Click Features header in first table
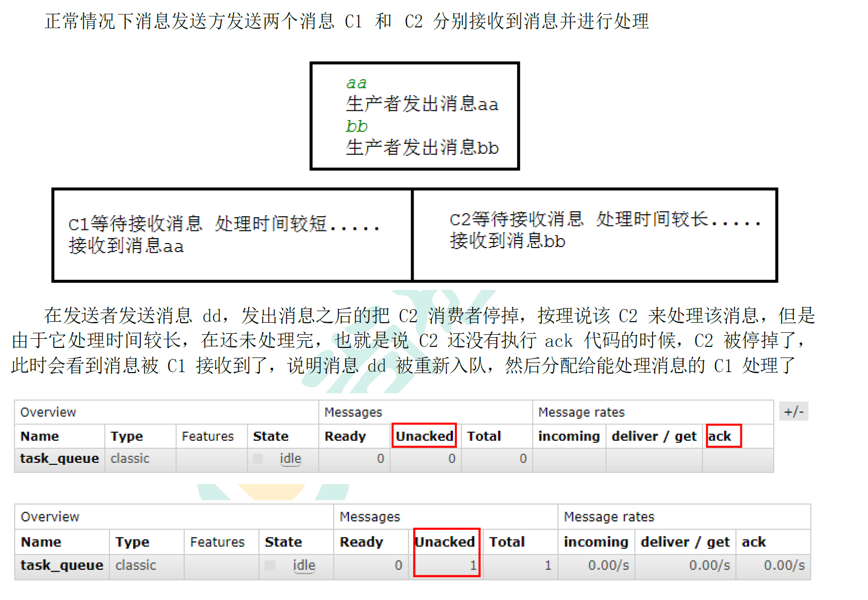868x600 pixels. [x=208, y=436]
